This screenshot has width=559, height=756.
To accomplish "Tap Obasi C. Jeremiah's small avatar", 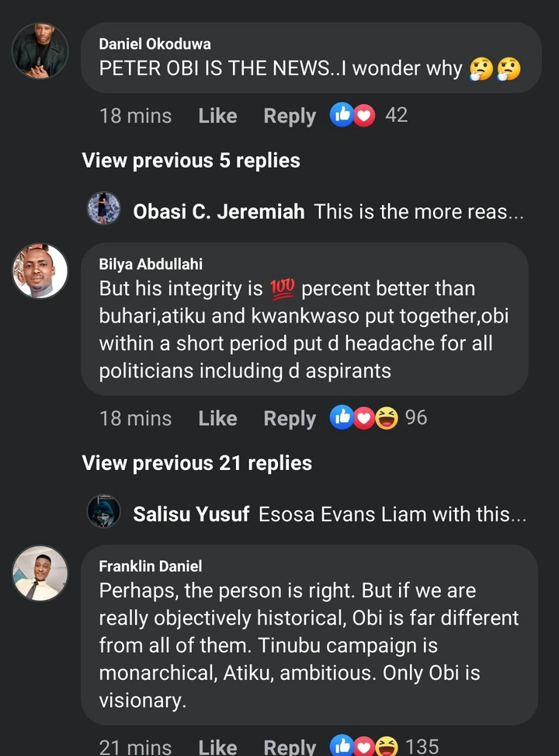I will [x=103, y=210].
